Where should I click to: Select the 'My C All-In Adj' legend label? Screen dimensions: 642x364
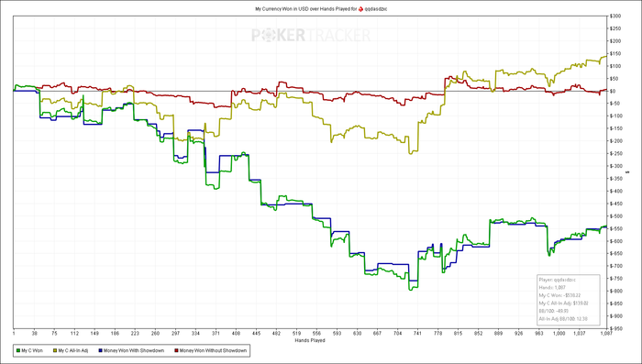coord(73,350)
